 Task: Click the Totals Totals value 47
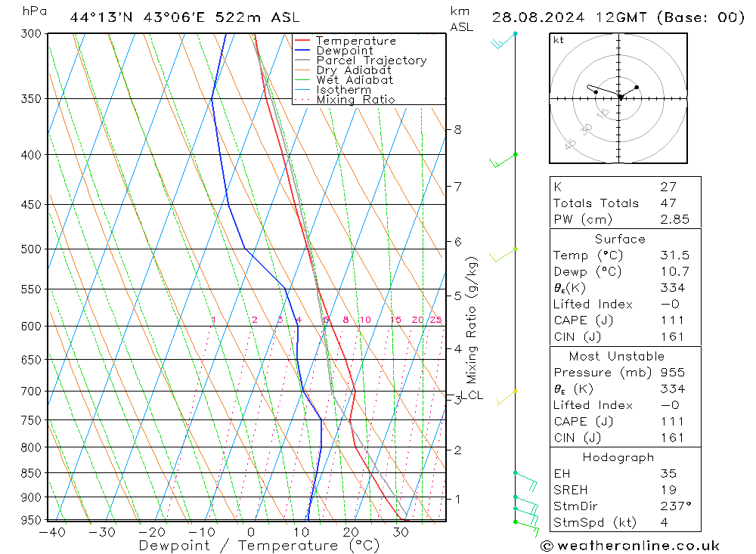669,203
